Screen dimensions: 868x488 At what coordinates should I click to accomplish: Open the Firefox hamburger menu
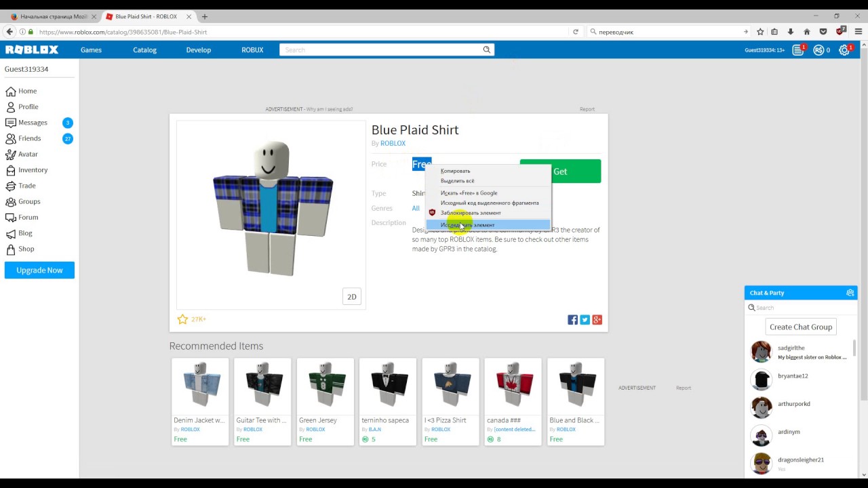click(x=859, y=32)
